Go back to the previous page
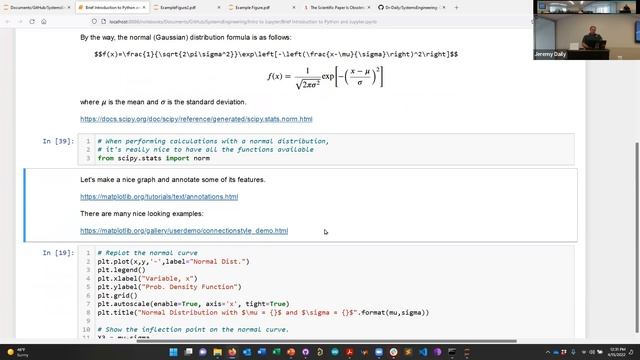The width and height of the screenshot is (640, 360). 8,21
